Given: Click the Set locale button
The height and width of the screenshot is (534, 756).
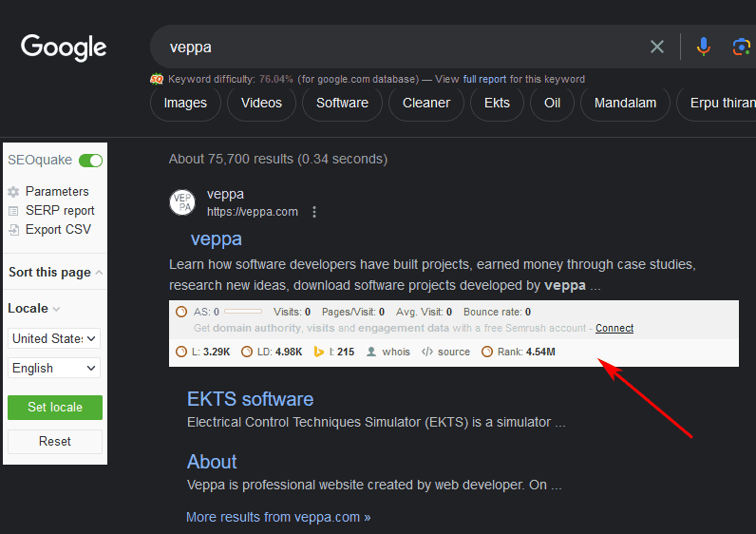Looking at the screenshot, I should click(x=55, y=407).
